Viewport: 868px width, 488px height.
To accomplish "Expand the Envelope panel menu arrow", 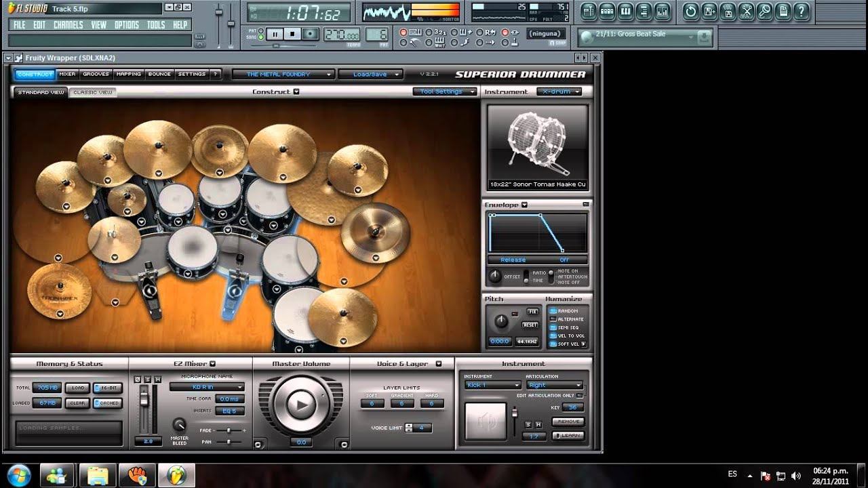I will coord(524,205).
